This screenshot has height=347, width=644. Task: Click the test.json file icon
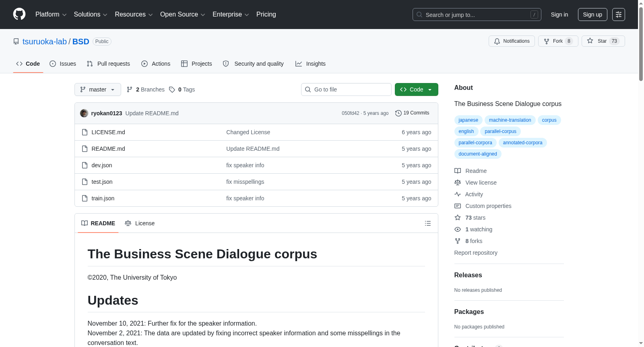85,182
